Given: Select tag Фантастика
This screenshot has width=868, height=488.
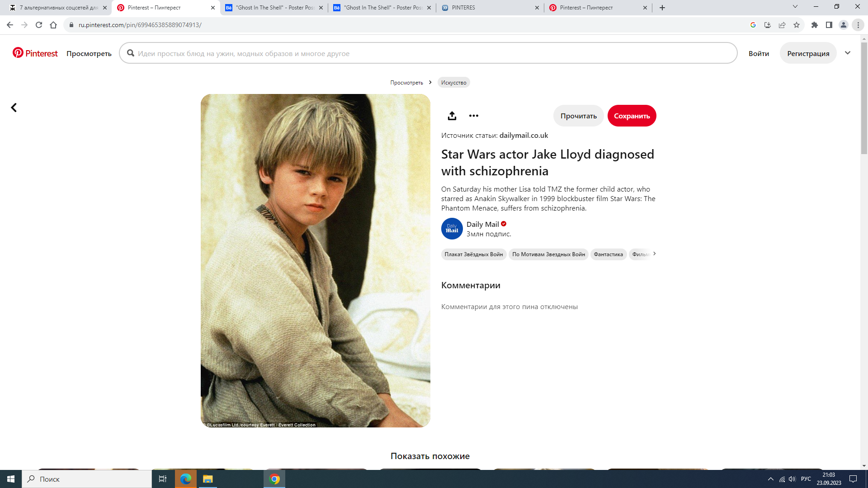Looking at the screenshot, I should [608, 254].
